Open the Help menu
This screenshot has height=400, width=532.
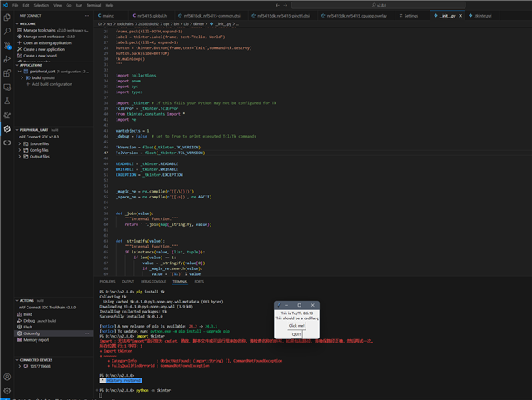[109, 5]
